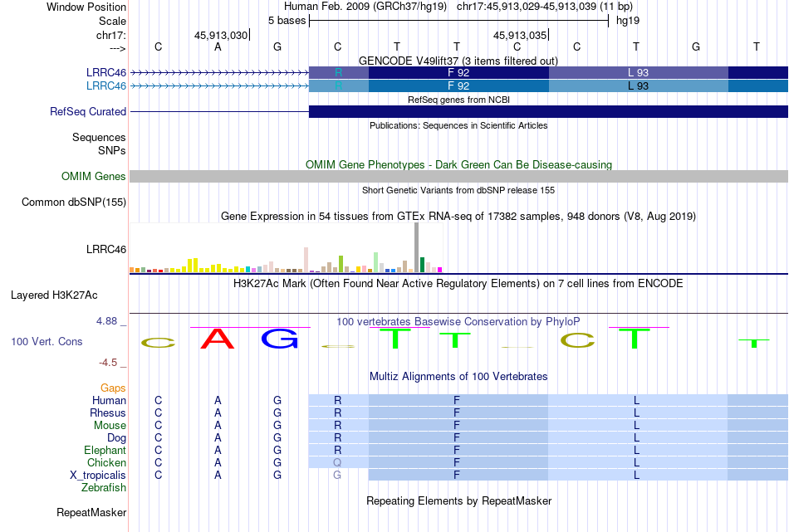Click the Dog species label
789x532 pixels.
116,438
